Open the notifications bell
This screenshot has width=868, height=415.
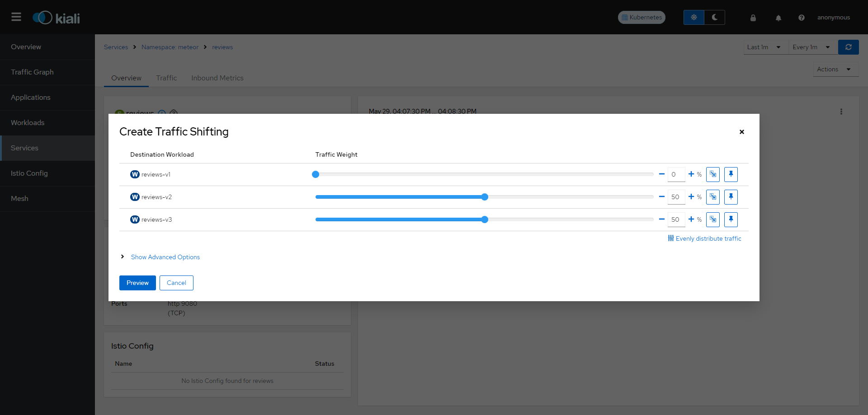tap(778, 18)
